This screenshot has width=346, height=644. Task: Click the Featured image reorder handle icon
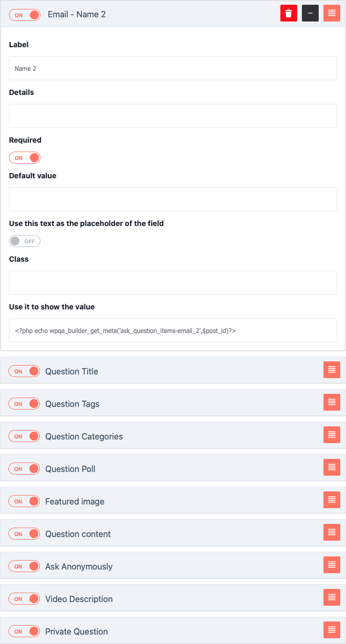(x=332, y=500)
